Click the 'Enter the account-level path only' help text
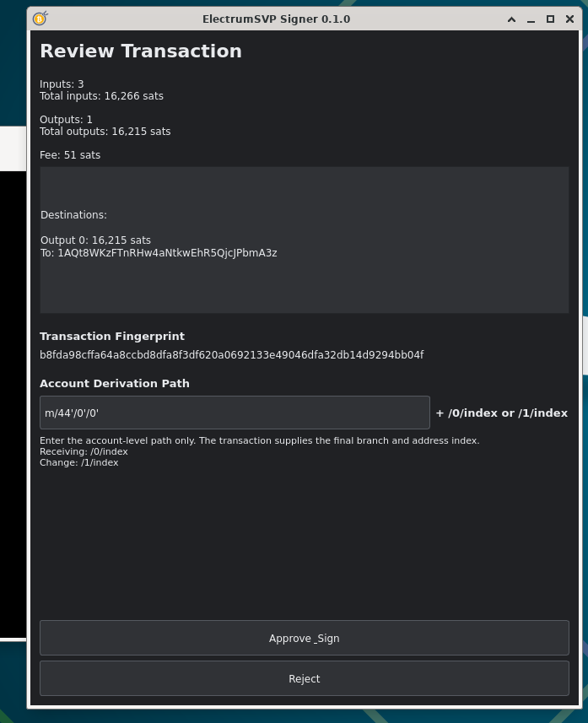Viewport: 588px width, 723px height. [x=260, y=440]
